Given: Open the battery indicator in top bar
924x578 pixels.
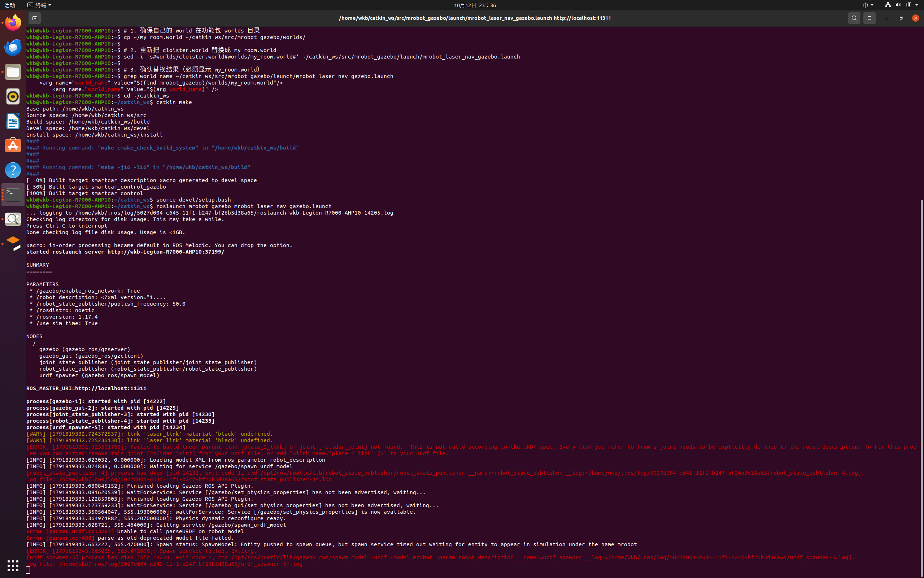Looking at the screenshot, I should (x=909, y=5).
